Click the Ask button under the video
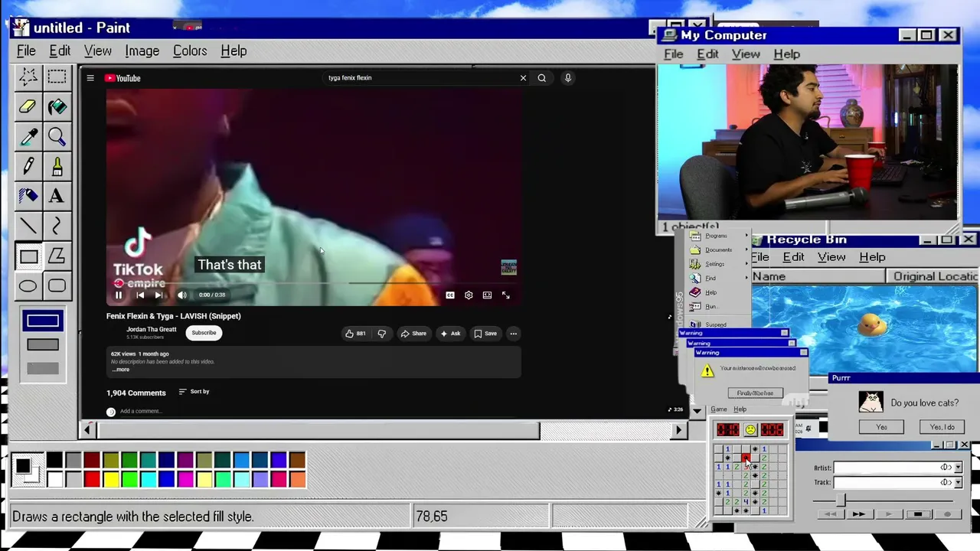The width and height of the screenshot is (980, 551). click(450, 334)
